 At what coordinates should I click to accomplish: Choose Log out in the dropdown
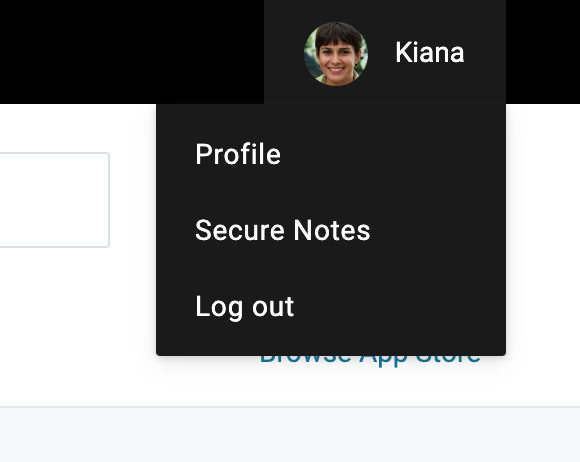[245, 307]
